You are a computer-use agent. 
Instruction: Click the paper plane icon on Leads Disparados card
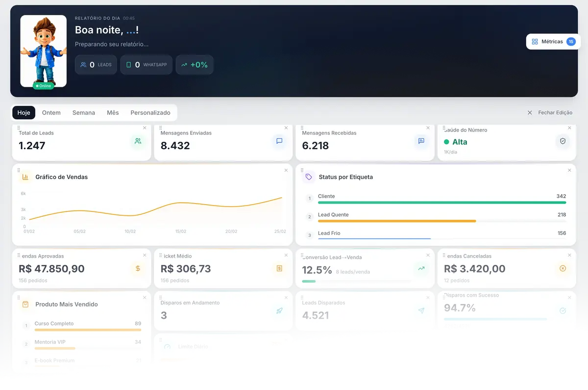click(421, 311)
